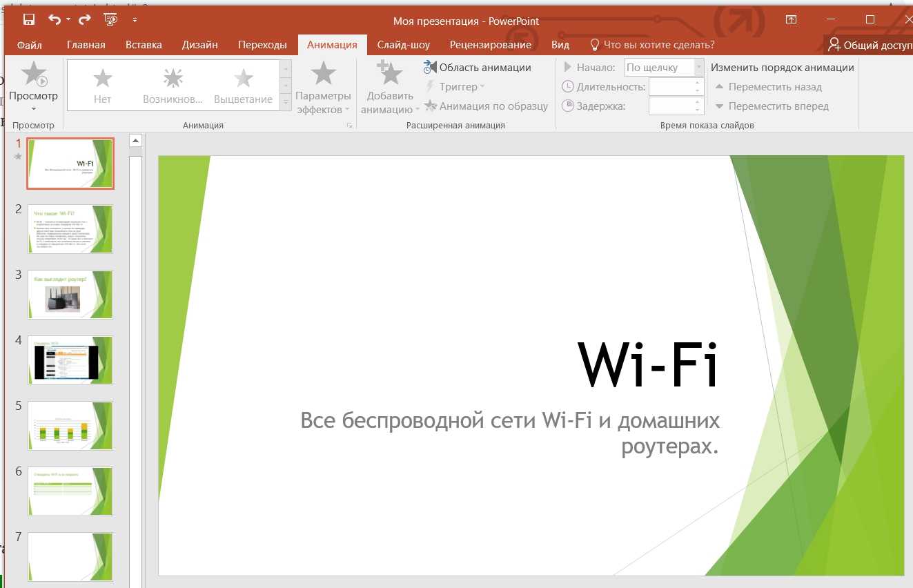Select the Анимация tab

click(332, 45)
